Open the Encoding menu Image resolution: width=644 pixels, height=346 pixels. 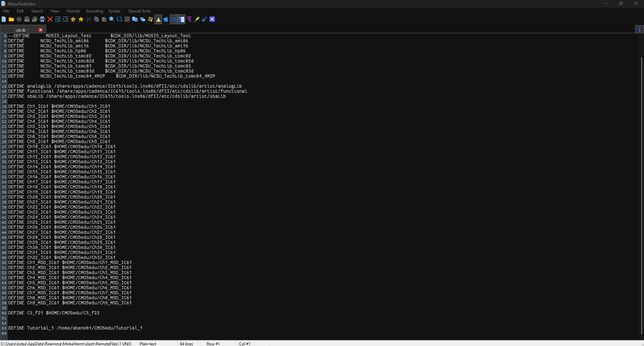click(x=95, y=11)
